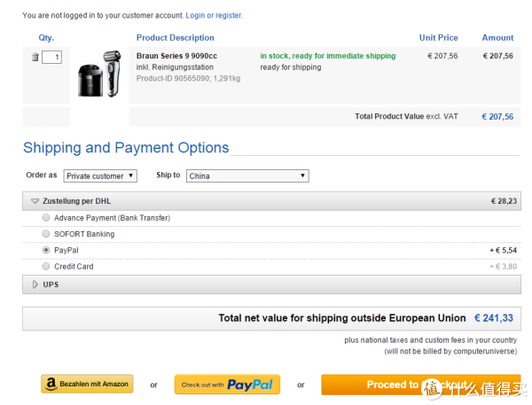Screen dimensions: 532x405
Task: Open the Order as Private customer dropdown
Action: point(100,176)
